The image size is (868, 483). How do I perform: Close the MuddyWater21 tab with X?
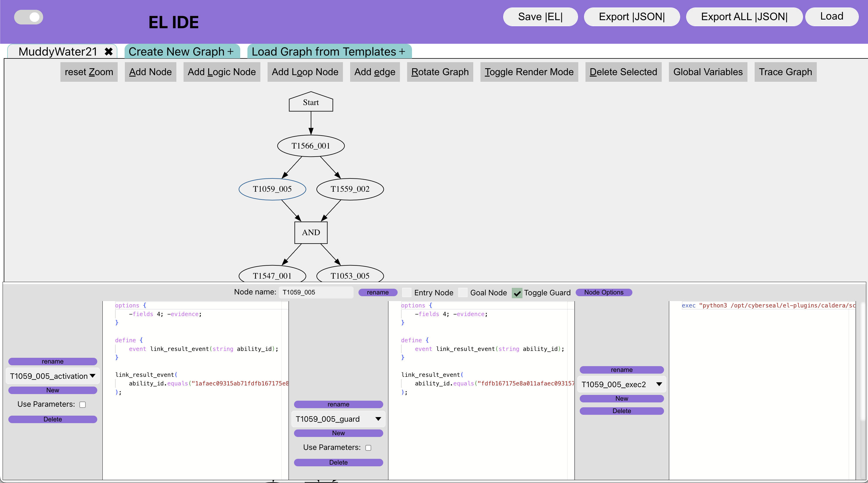click(x=108, y=52)
